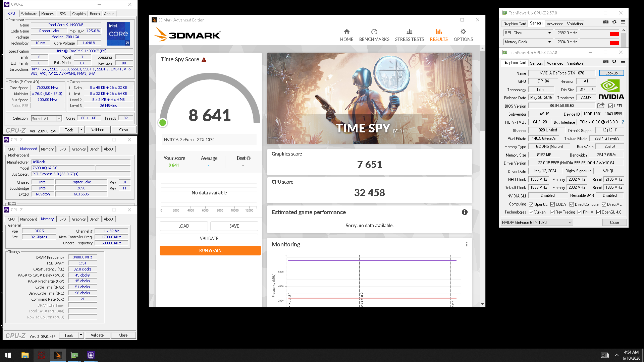Click Validate in top CPU-Z window
The height and width of the screenshot is (362, 644).
pos(98,130)
